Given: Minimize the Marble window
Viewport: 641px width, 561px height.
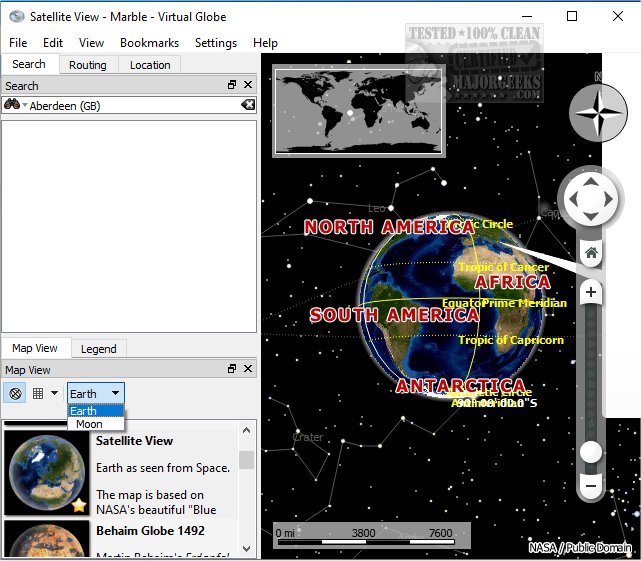Looking at the screenshot, I should click(x=527, y=16).
